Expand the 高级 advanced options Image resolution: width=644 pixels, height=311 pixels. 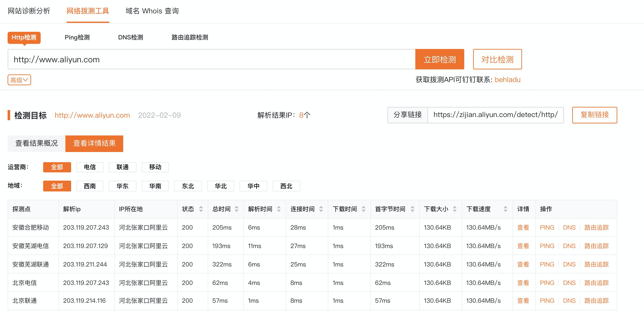(19, 80)
